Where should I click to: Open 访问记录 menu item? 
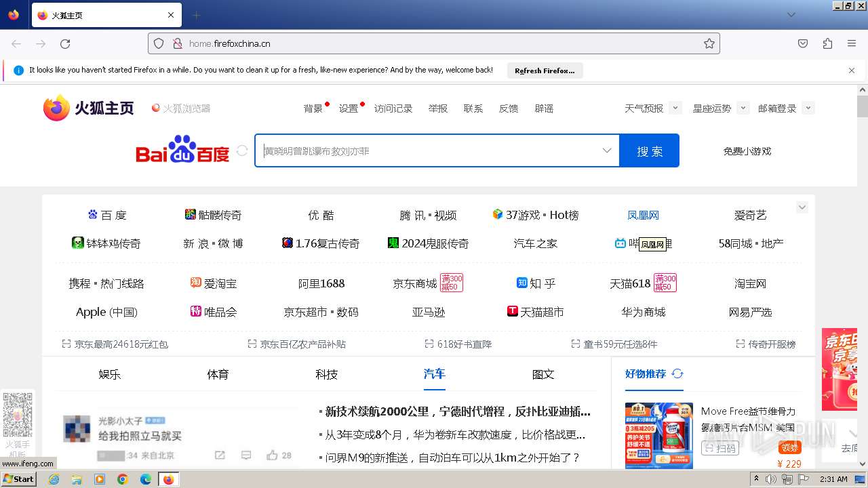pos(393,108)
